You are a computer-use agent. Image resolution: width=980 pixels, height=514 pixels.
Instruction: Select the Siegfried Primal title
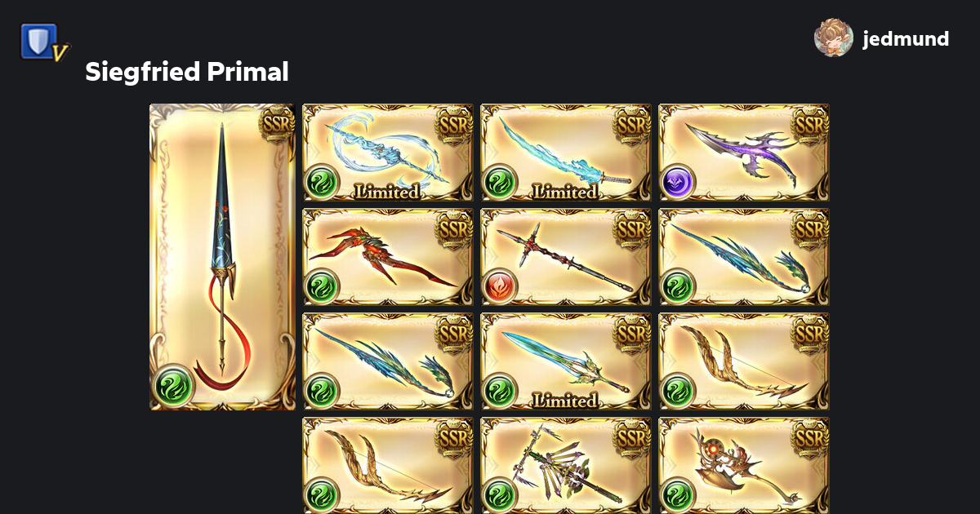tap(187, 72)
